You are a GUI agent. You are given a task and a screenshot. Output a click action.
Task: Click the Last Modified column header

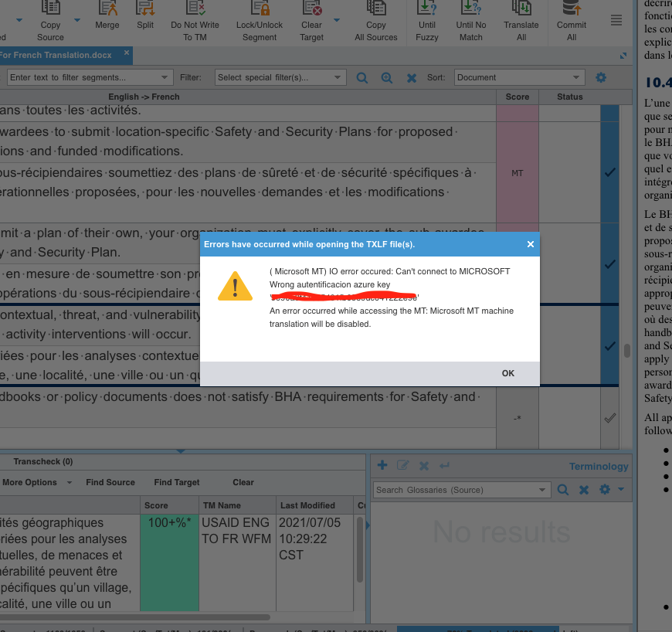coord(314,505)
